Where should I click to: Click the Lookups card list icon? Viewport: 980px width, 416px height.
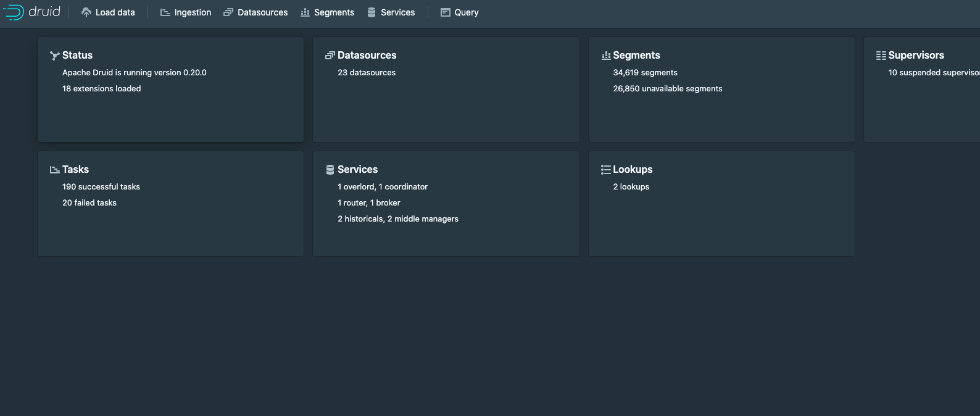tap(606, 170)
